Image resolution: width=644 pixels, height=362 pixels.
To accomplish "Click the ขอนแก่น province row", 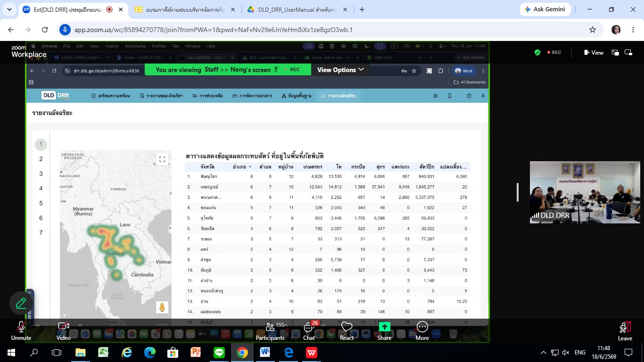I will [x=327, y=208].
